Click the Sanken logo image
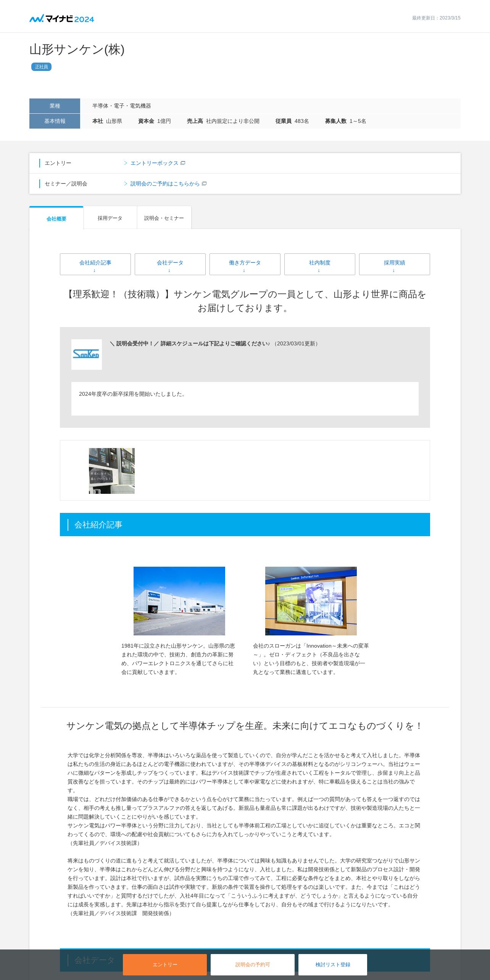Screen dimensions: 490x980 87,355
